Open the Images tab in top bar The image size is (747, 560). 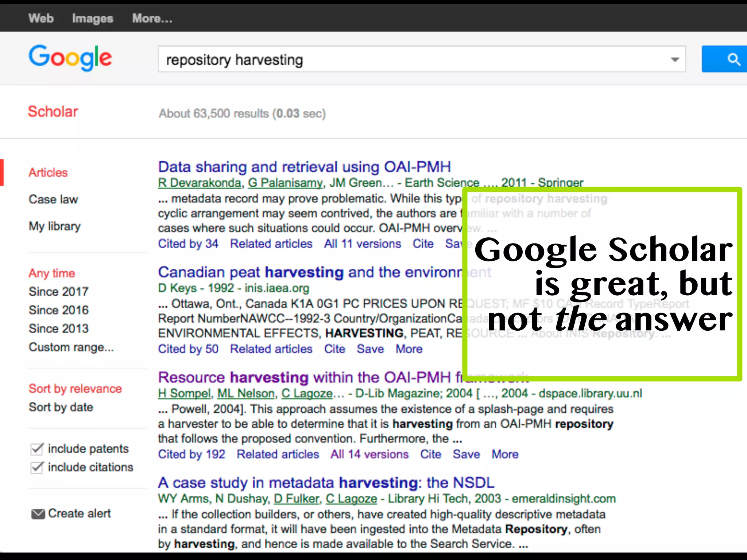pyautogui.click(x=93, y=19)
